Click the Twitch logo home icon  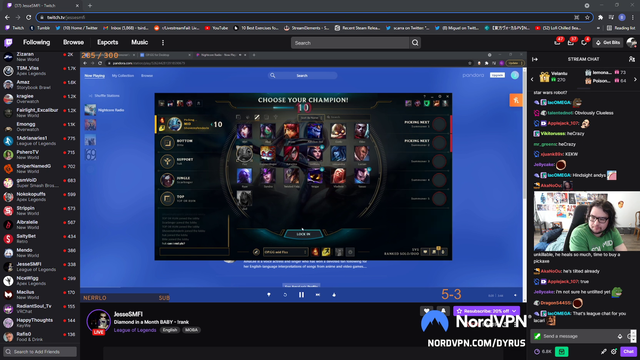[8, 42]
